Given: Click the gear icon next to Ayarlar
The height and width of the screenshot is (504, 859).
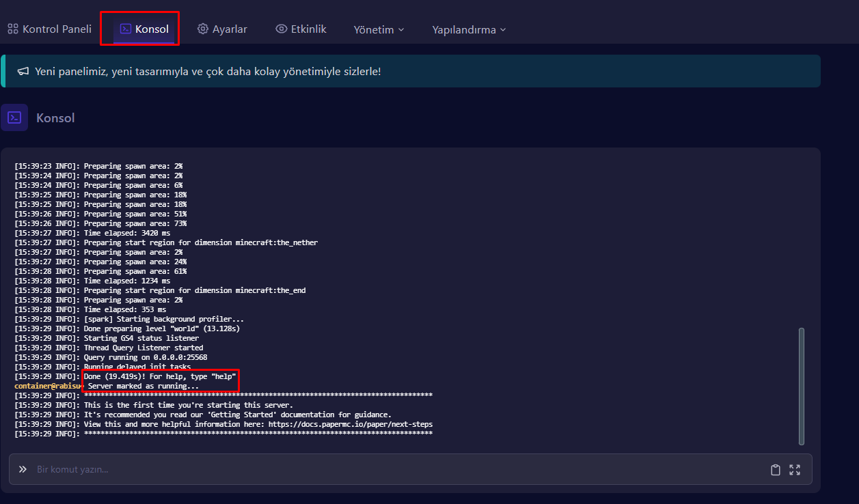Looking at the screenshot, I should point(202,29).
